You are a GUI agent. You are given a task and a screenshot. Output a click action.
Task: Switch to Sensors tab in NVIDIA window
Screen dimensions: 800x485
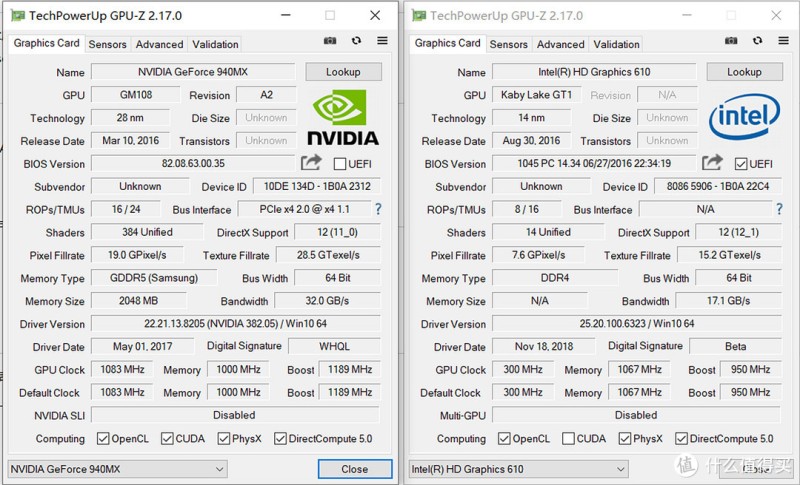107,44
